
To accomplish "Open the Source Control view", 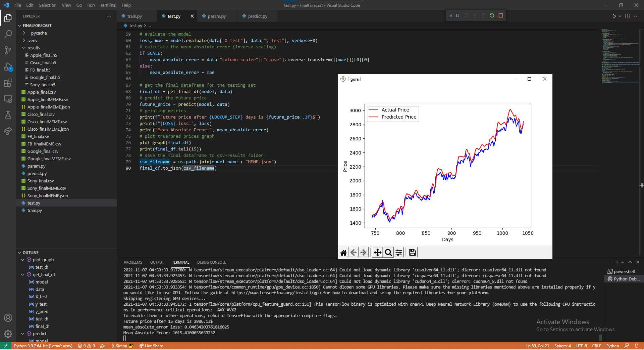I will click(8, 50).
